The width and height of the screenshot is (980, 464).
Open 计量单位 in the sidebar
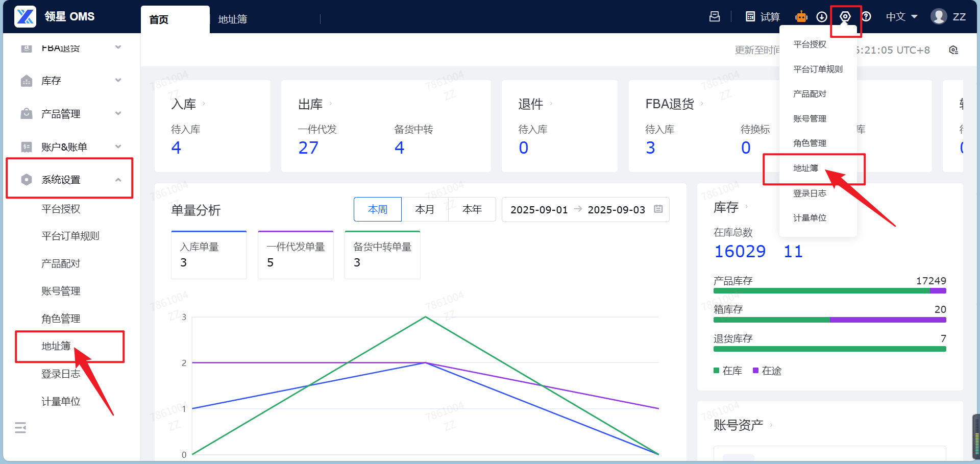pos(61,401)
